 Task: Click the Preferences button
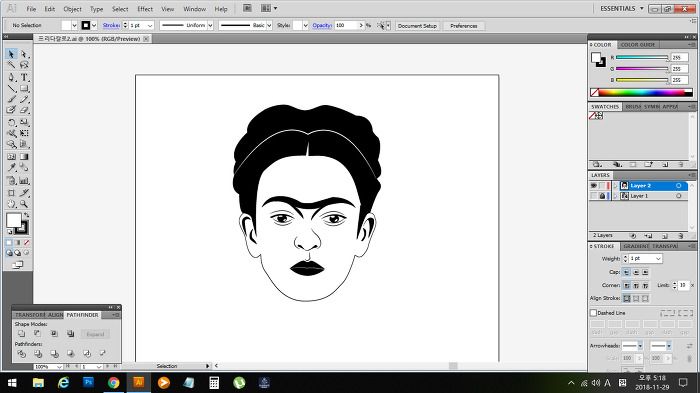pyautogui.click(x=463, y=26)
